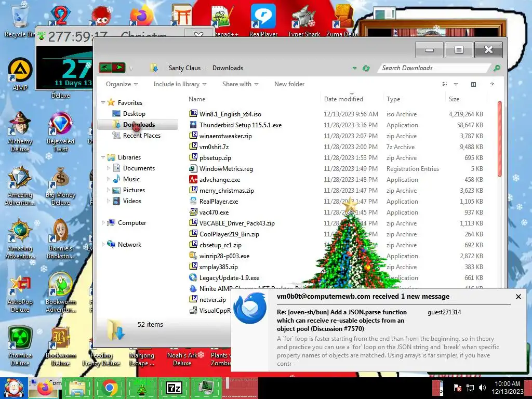The image size is (532, 399).
Task: Expand the Network node
Action: tap(103, 244)
